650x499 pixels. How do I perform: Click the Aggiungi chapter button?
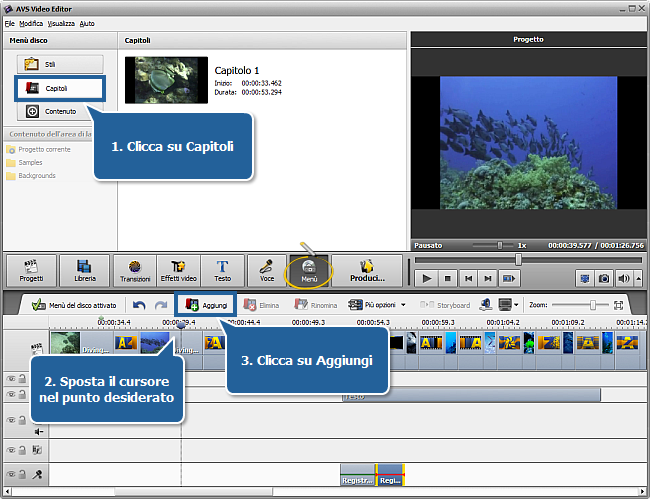pos(205,304)
